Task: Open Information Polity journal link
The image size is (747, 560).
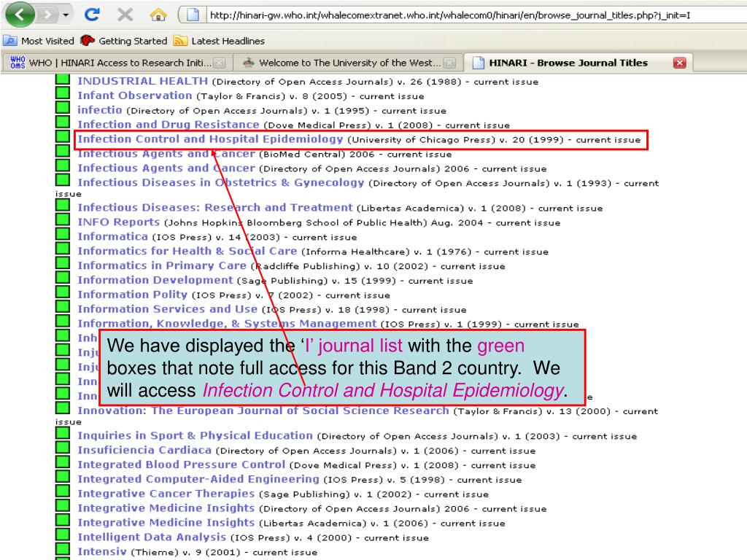Action: tap(133, 295)
